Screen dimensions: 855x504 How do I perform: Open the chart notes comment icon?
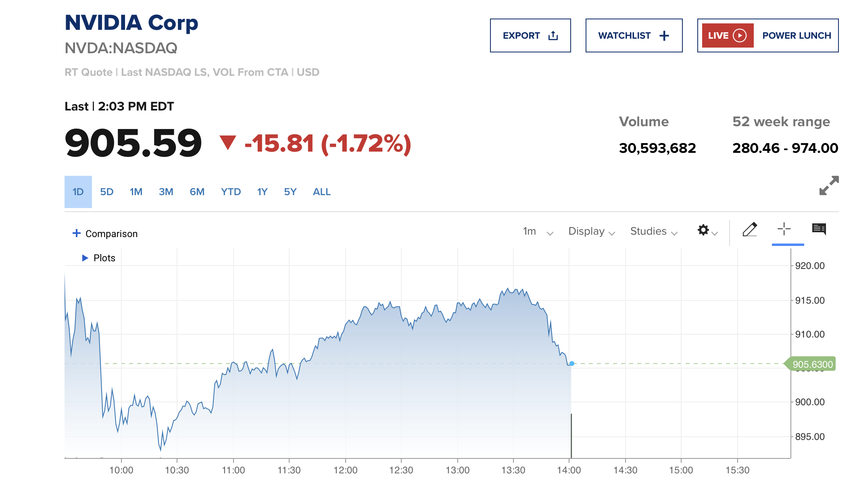(819, 229)
